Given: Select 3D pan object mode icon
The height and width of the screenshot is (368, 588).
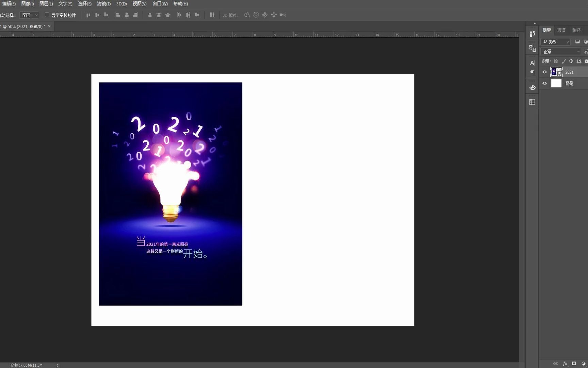Looking at the screenshot, I should (x=265, y=15).
